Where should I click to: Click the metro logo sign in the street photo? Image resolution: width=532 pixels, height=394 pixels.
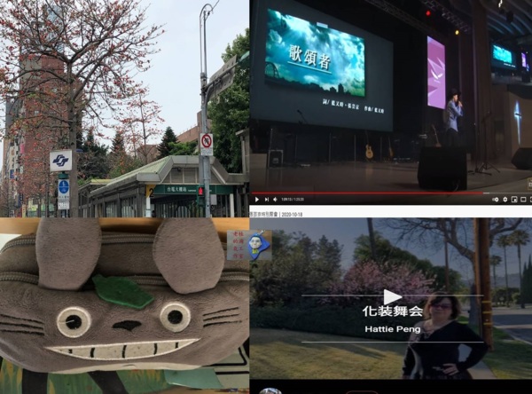click(60, 161)
